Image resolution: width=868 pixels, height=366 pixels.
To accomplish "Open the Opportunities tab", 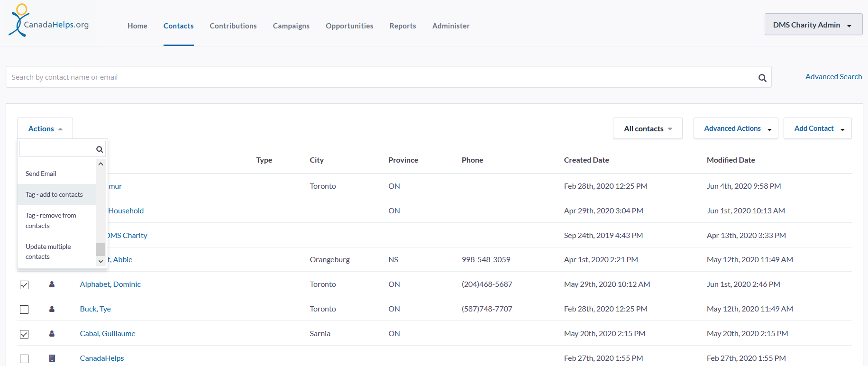I will (x=349, y=26).
